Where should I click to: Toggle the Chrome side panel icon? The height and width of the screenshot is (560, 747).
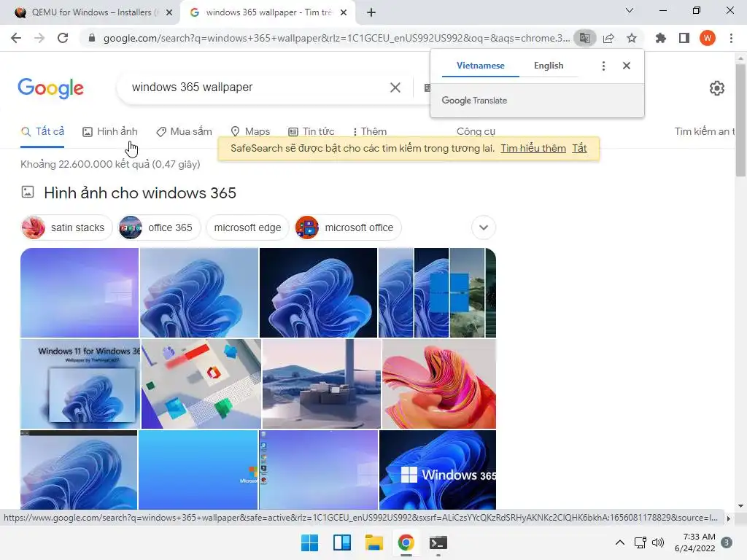684,38
